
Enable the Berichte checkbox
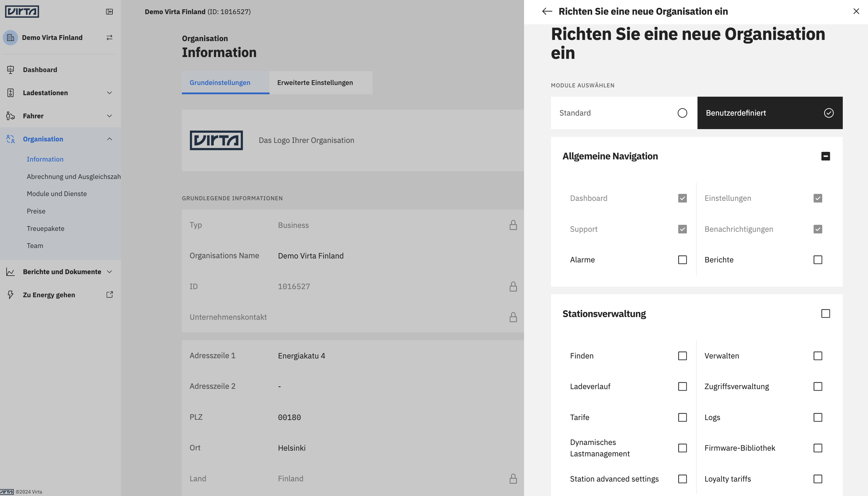818,260
